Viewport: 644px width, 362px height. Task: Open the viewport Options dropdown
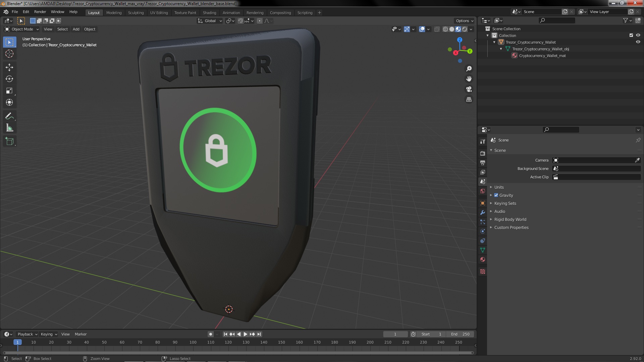click(465, 21)
